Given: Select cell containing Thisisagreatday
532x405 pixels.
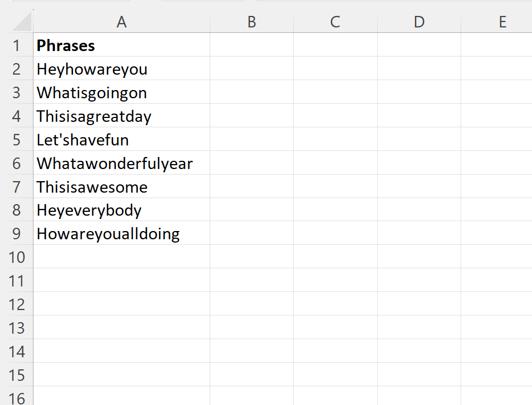Looking at the screenshot, I should (x=121, y=115).
